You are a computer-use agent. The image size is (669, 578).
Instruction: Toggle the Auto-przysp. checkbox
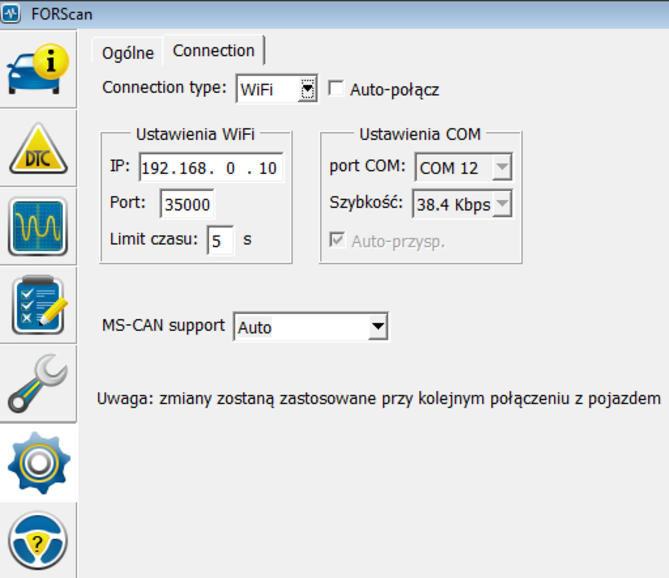tap(337, 240)
